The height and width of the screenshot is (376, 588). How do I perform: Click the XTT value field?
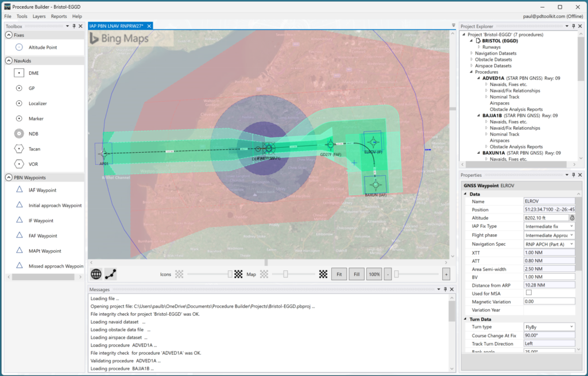[x=549, y=253]
